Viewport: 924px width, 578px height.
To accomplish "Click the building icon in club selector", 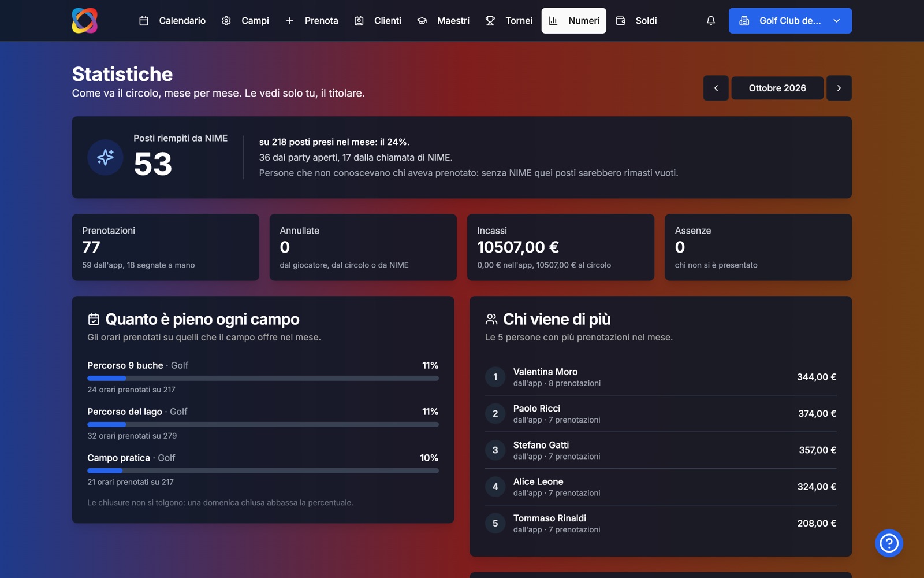I will 744,21.
